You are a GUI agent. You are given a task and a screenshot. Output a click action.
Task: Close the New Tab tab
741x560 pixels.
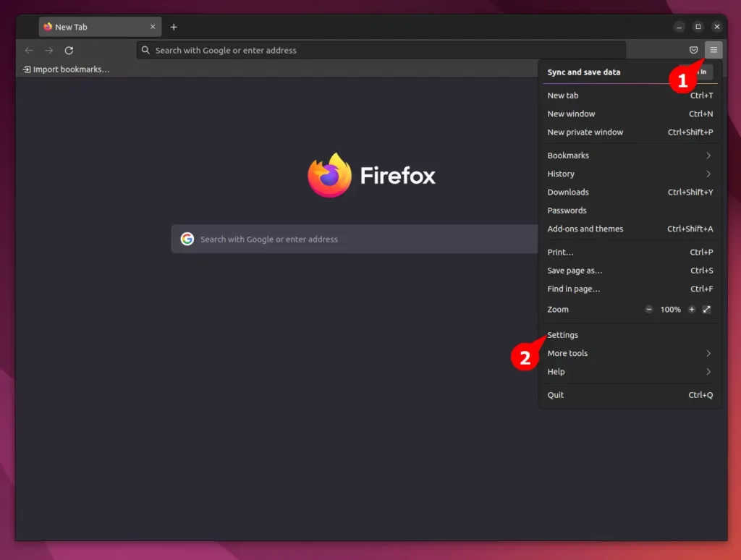click(153, 27)
